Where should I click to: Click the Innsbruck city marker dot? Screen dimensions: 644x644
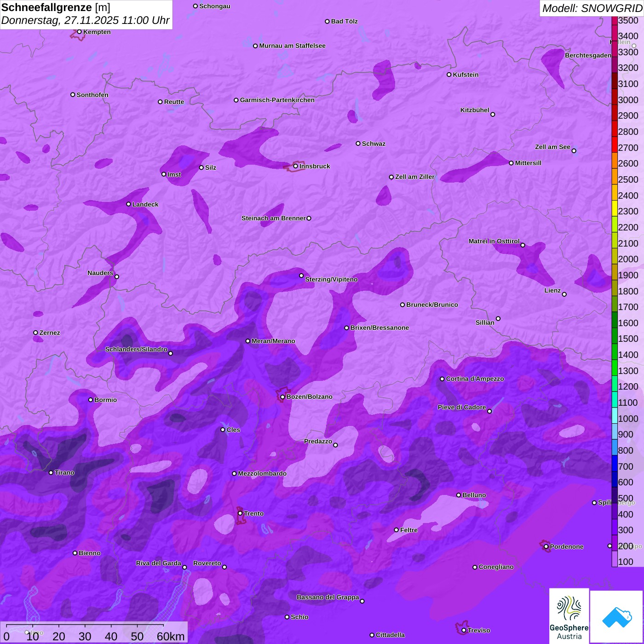(295, 166)
